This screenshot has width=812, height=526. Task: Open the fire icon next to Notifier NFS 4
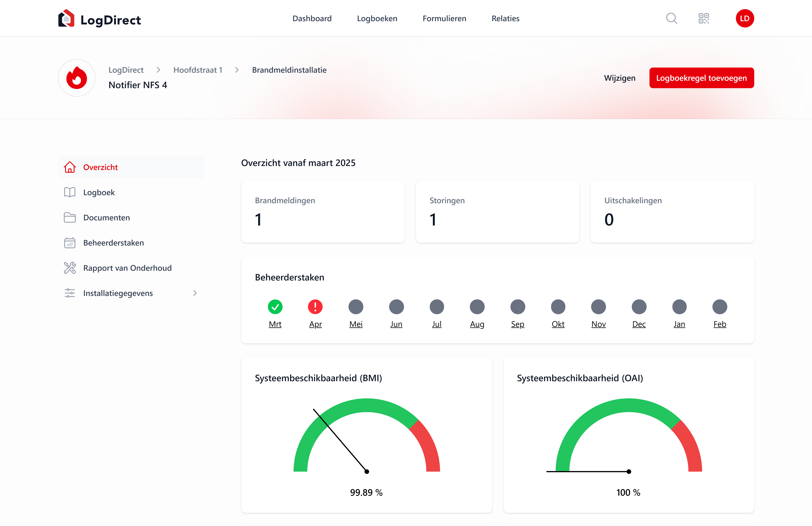coord(76,78)
